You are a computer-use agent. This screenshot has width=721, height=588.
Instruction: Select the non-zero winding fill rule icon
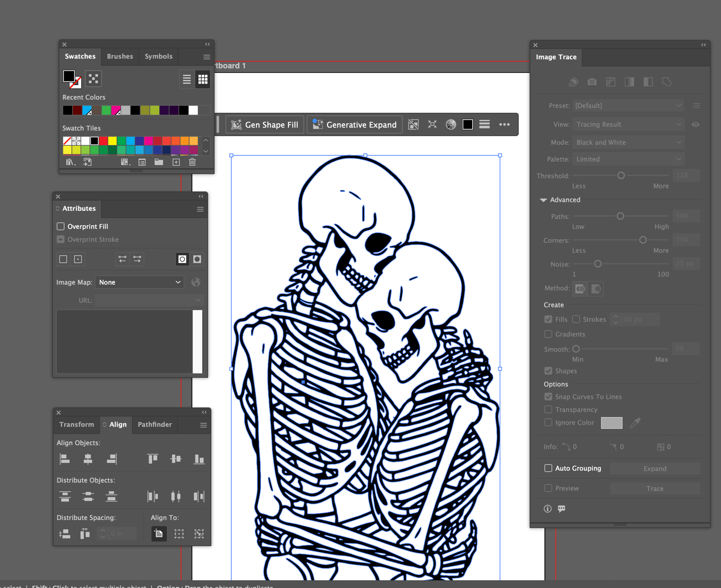(x=182, y=259)
